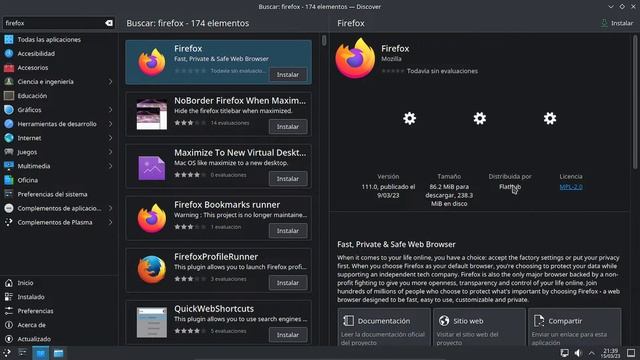Image resolution: width=640 pixels, height=360 pixels.
Task: Click the clock in system tray
Action: [611, 353]
